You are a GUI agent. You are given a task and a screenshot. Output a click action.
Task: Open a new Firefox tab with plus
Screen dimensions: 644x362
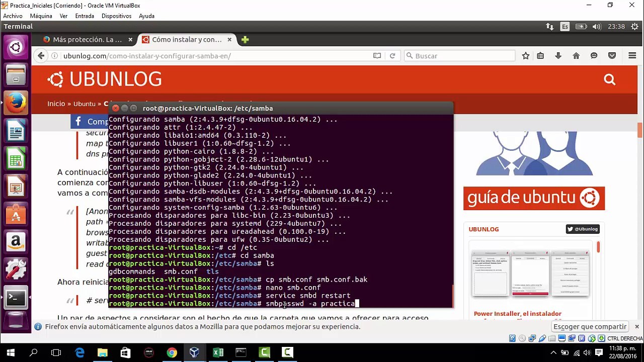[x=245, y=40]
